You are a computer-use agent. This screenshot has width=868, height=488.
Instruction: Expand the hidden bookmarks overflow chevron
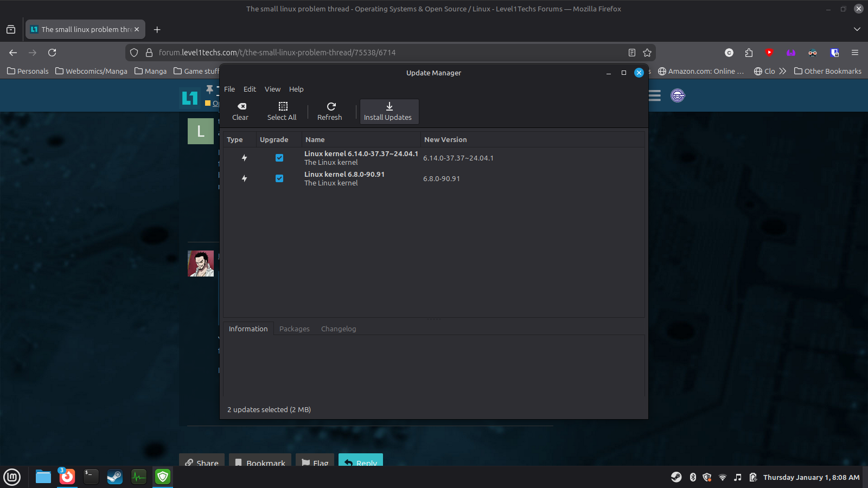(x=782, y=71)
